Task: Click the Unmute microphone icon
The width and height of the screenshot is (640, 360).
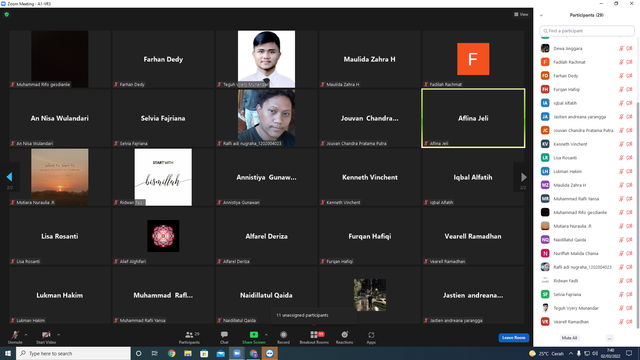Action: click(15, 335)
